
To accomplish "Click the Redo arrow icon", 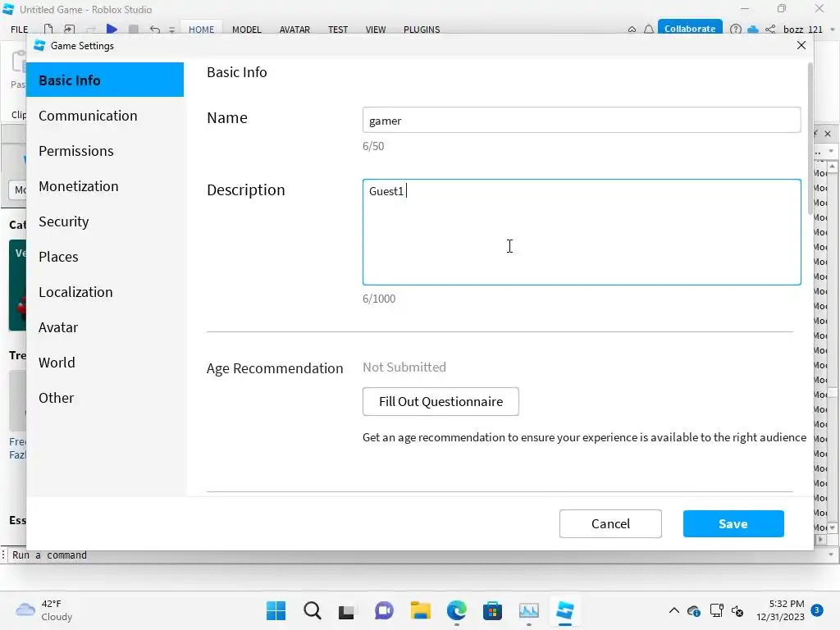I will coord(91,29).
